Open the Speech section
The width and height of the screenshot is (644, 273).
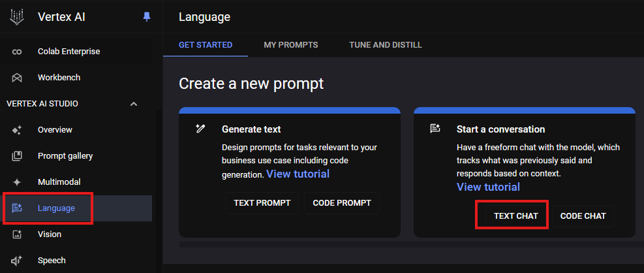pyautogui.click(x=76, y=261)
